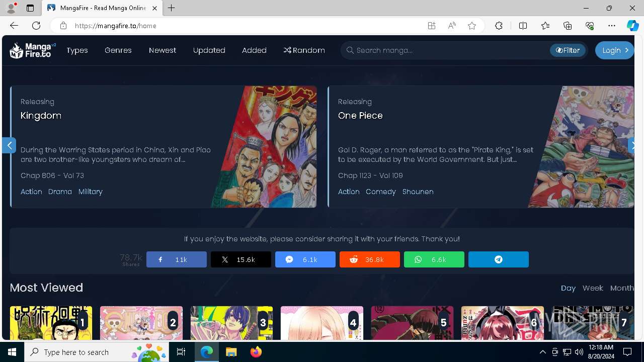Open browser Extensions icon
Image resolution: width=644 pixels, height=362 pixels.
pos(499,26)
